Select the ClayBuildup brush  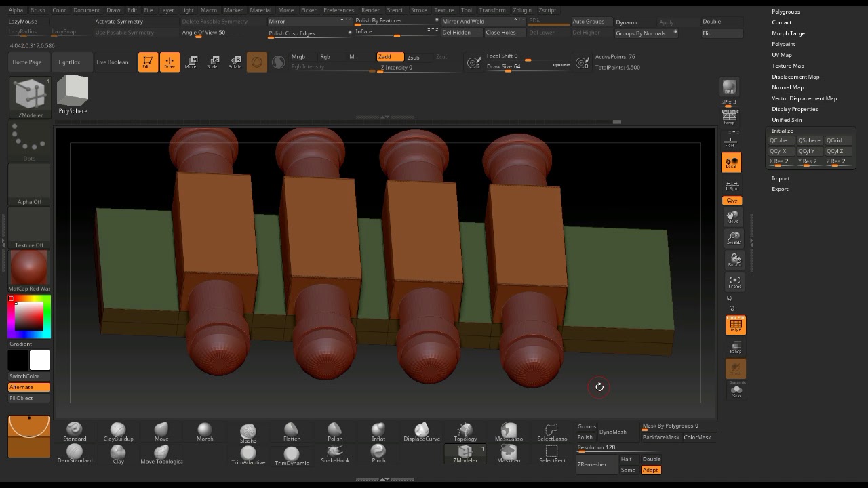[x=118, y=432]
